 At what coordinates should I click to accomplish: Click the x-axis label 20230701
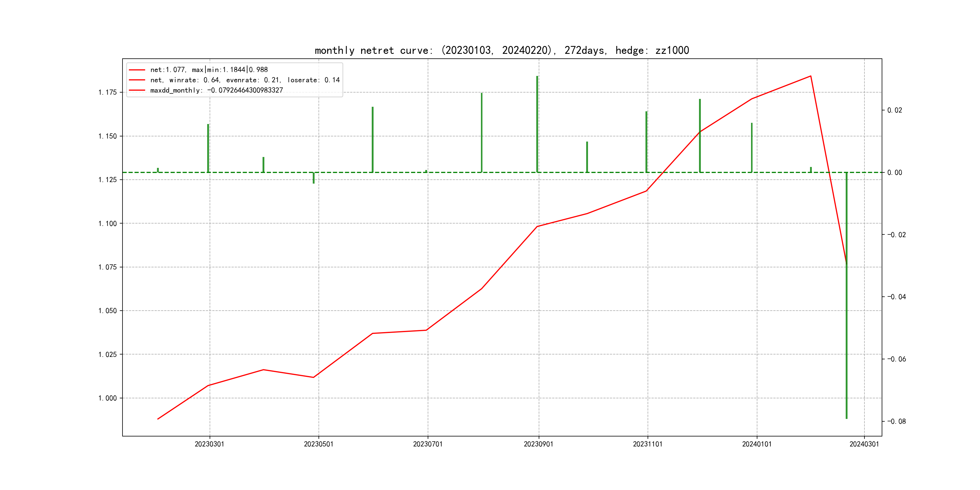tap(428, 444)
